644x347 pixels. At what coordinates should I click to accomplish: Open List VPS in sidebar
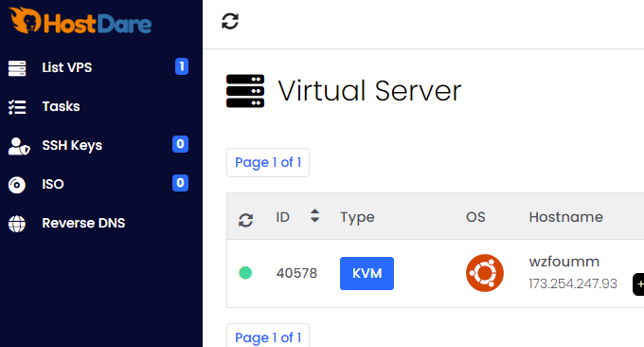[67, 67]
